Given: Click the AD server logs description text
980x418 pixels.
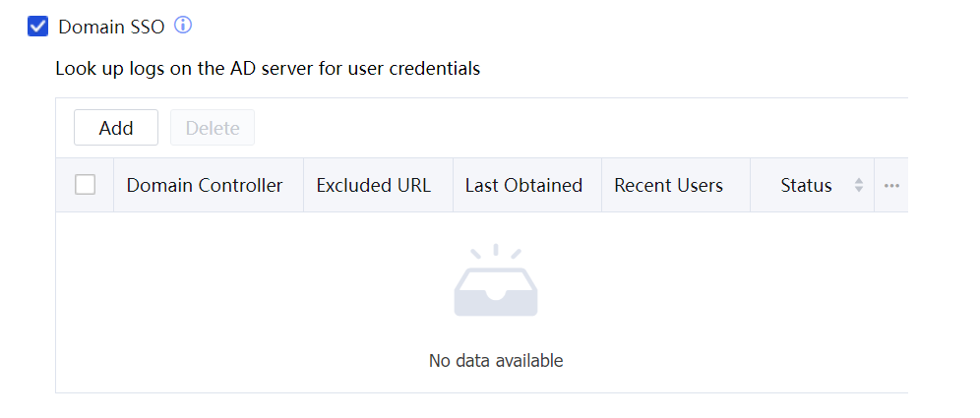Looking at the screenshot, I should (x=268, y=69).
